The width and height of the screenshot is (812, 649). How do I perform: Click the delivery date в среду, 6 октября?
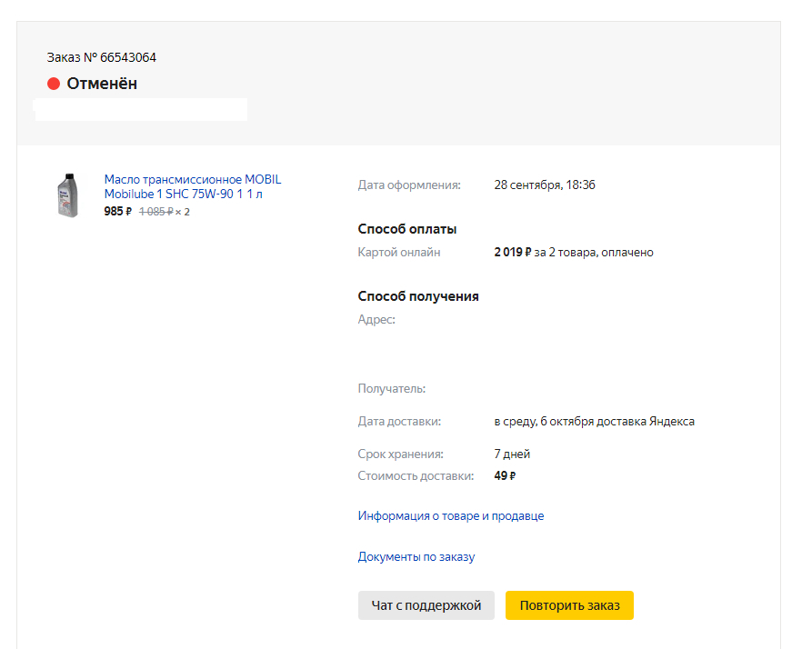tap(542, 421)
